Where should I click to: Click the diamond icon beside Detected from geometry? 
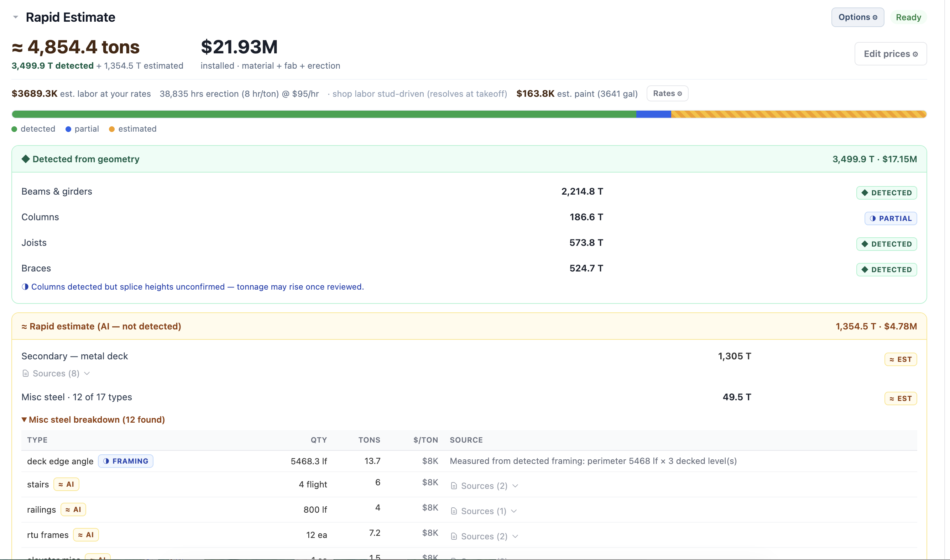point(25,159)
